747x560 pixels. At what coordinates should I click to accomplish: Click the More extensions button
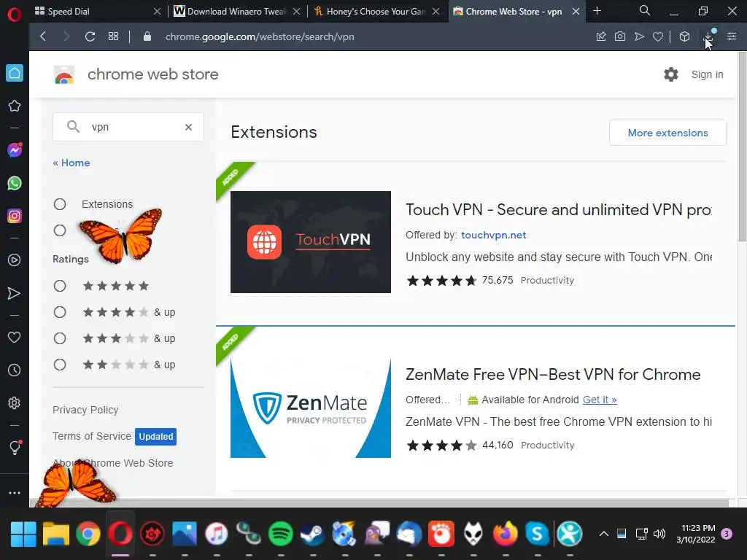click(667, 133)
